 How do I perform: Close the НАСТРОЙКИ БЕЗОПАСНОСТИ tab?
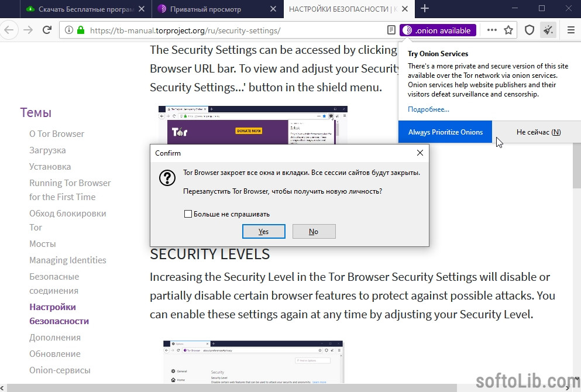point(405,9)
